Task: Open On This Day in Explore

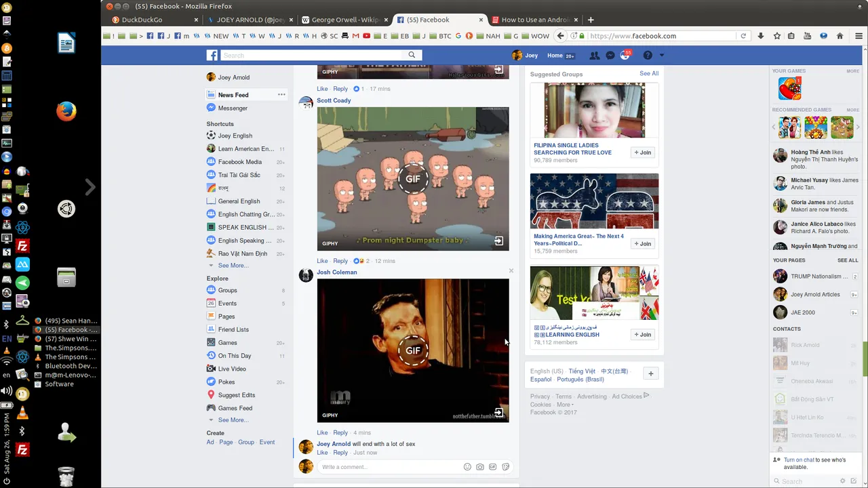Action: tap(235, 356)
